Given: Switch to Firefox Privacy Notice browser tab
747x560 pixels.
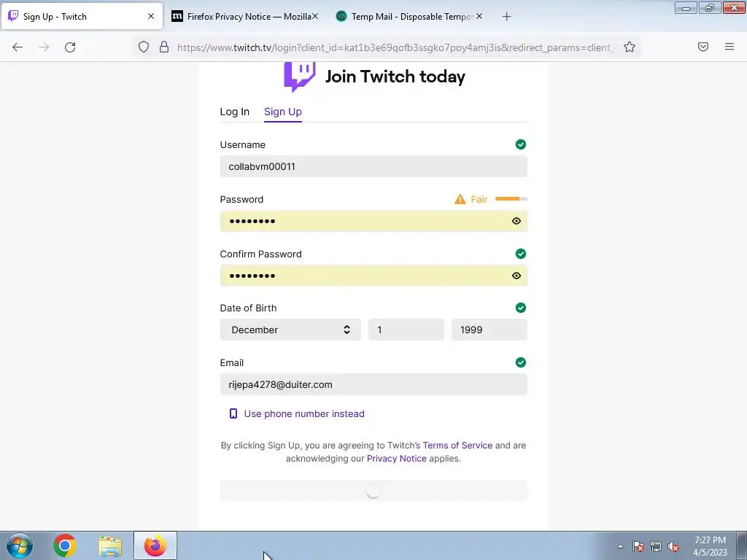Looking at the screenshot, I should pyautogui.click(x=245, y=17).
